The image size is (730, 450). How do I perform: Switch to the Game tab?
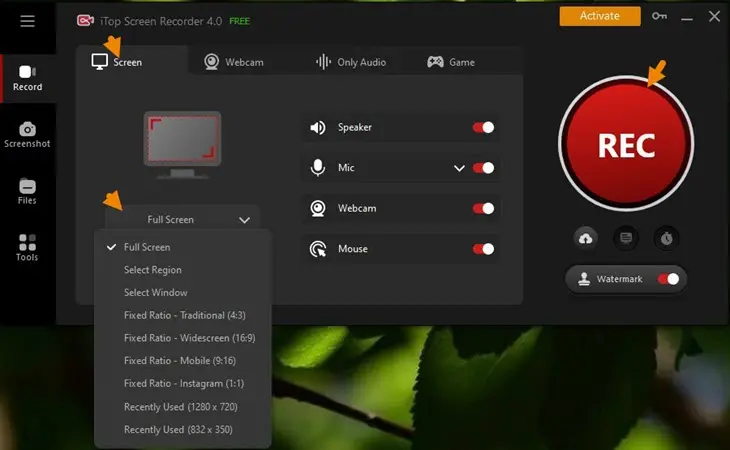[x=451, y=62]
